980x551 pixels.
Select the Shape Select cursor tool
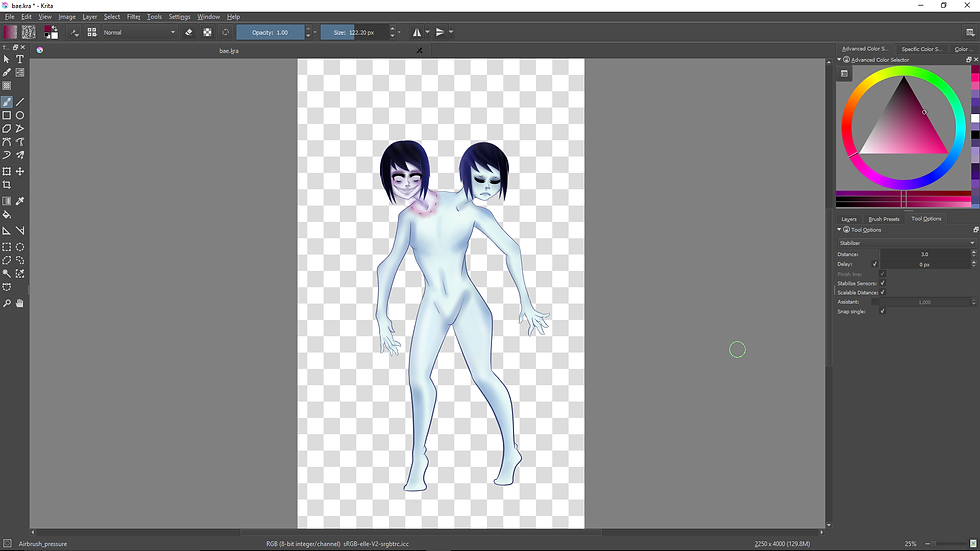(6, 59)
